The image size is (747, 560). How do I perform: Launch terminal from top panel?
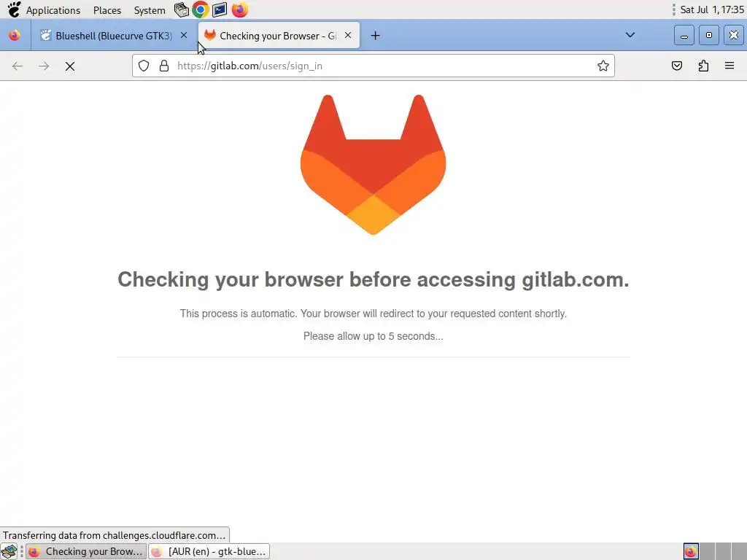(220, 9)
